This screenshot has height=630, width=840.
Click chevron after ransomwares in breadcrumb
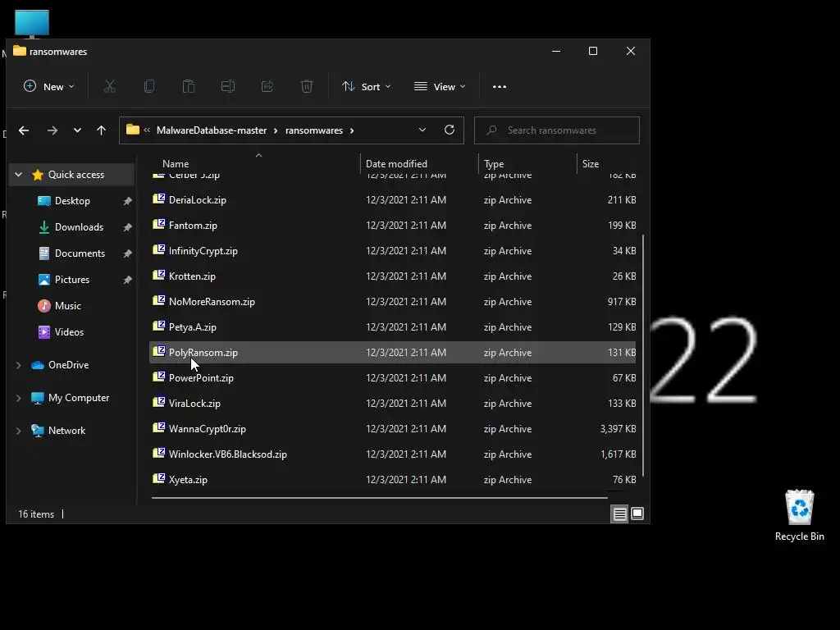(352, 130)
